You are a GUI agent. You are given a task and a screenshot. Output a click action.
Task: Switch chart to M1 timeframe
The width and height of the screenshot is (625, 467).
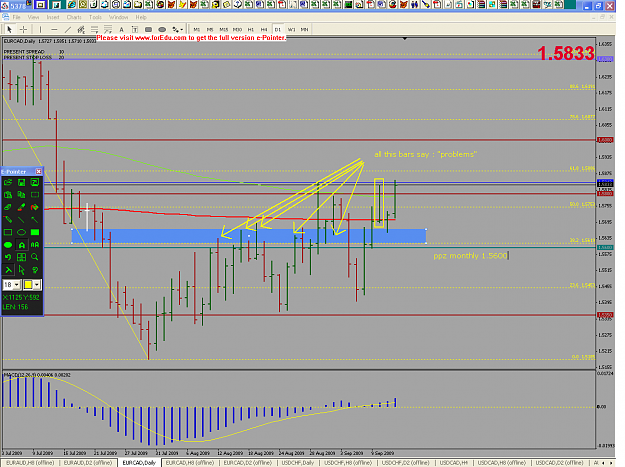(x=197, y=29)
